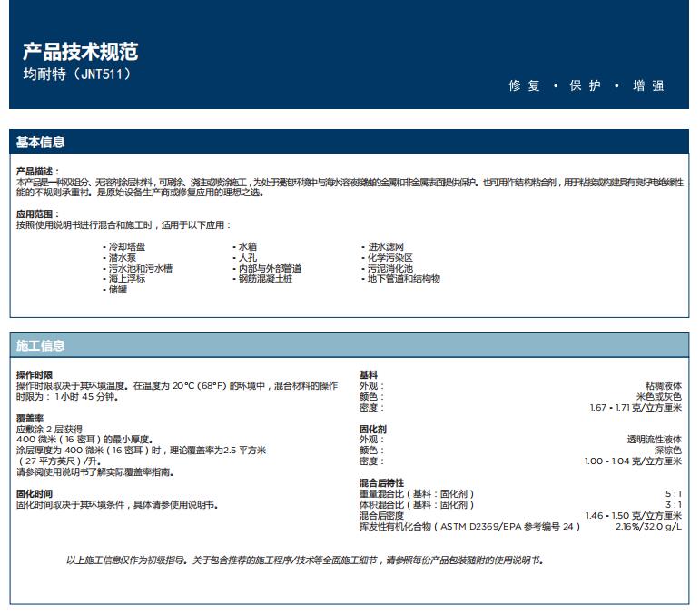Click the density value 1.67 - 1.71 克/立方厘米

636,407
